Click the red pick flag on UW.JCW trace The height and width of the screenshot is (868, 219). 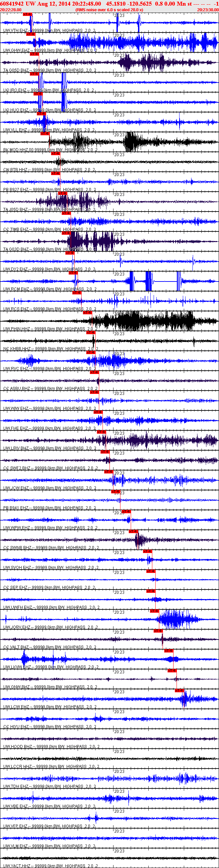coord(108,471)
